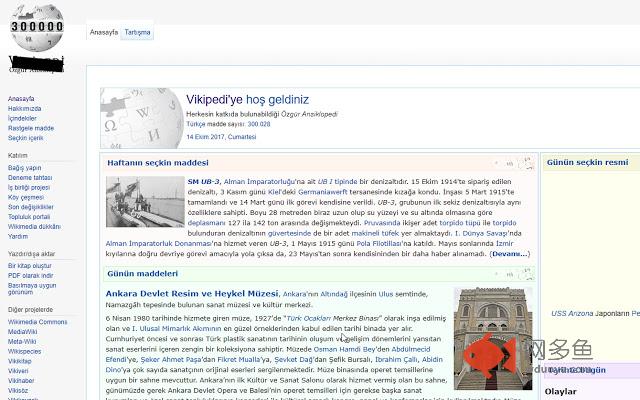Image resolution: width=640 pixels, height=400 pixels.
Task: Switch to the Tartışma tab
Action: [137, 32]
